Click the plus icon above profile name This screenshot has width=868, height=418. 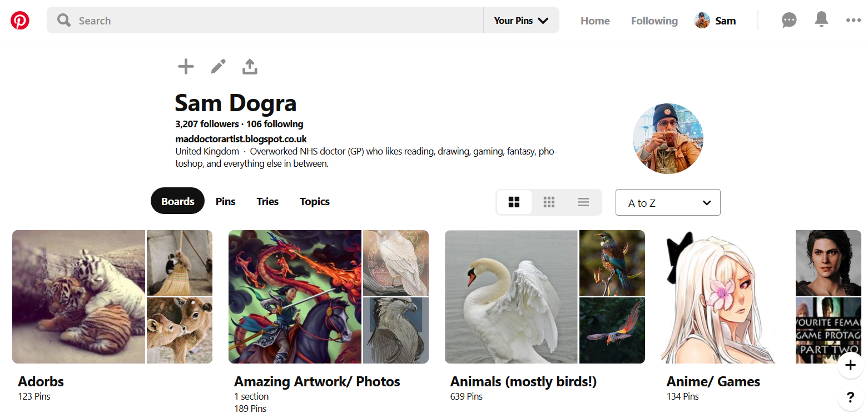click(x=186, y=67)
